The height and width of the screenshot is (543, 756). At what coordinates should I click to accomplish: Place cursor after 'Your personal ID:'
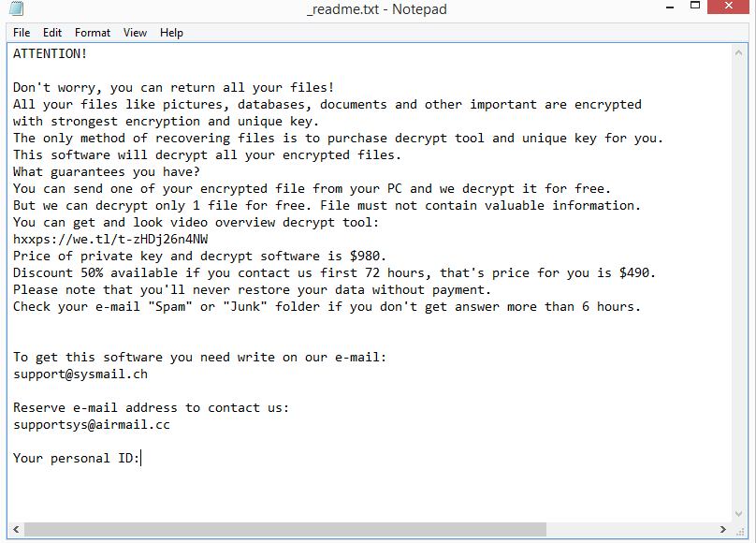coord(140,458)
